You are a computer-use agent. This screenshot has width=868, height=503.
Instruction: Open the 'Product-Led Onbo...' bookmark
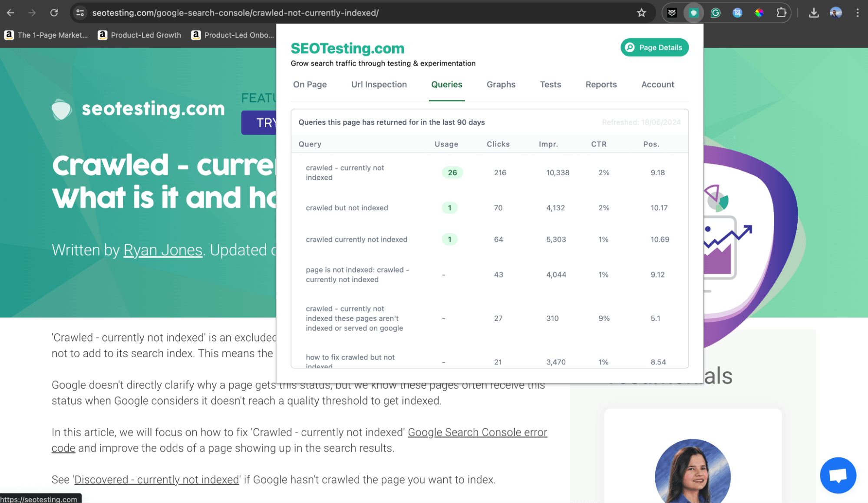point(233,35)
